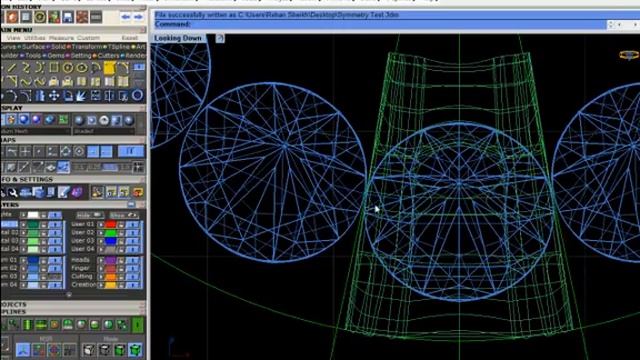Toggle Creation layer visibility blue button
This screenshot has width=640, height=360.
(x=132, y=285)
